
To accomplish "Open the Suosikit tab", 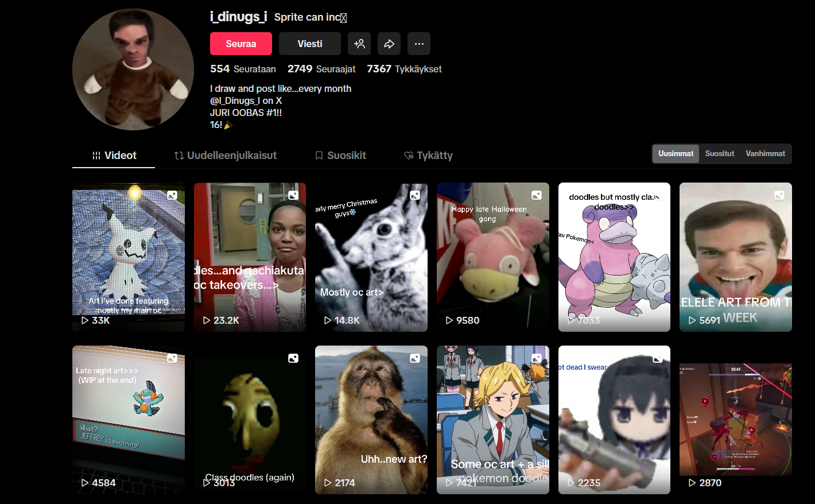I will click(340, 156).
